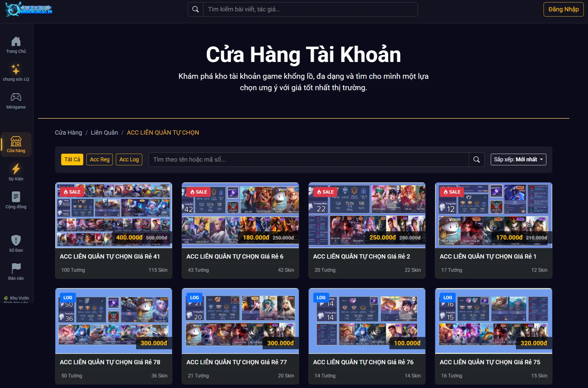588x388 pixels.
Task: Open the Sắp xếp: Mới nhất dropdown
Action: point(518,159)
